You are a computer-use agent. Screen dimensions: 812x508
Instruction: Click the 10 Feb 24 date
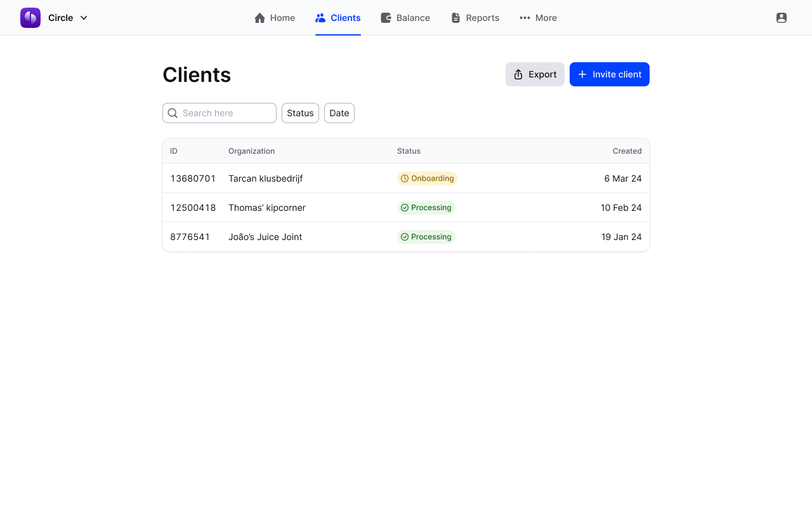click(x=621, y=208)
